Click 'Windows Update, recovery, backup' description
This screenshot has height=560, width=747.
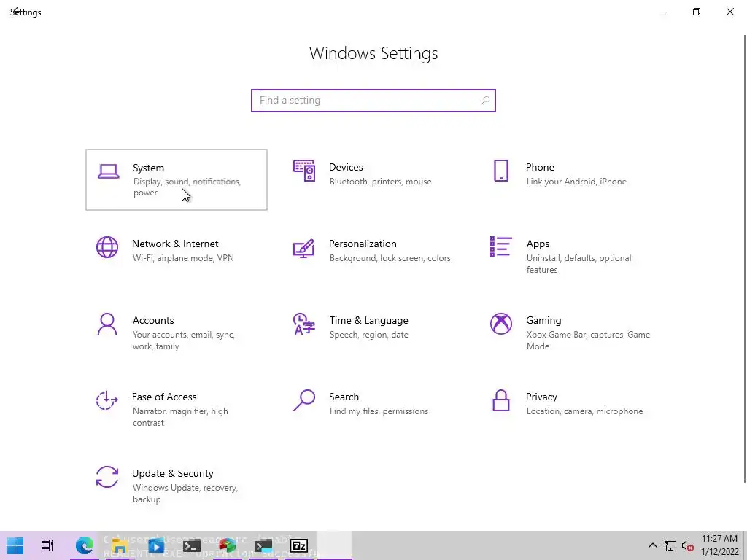tap(185, 494)
